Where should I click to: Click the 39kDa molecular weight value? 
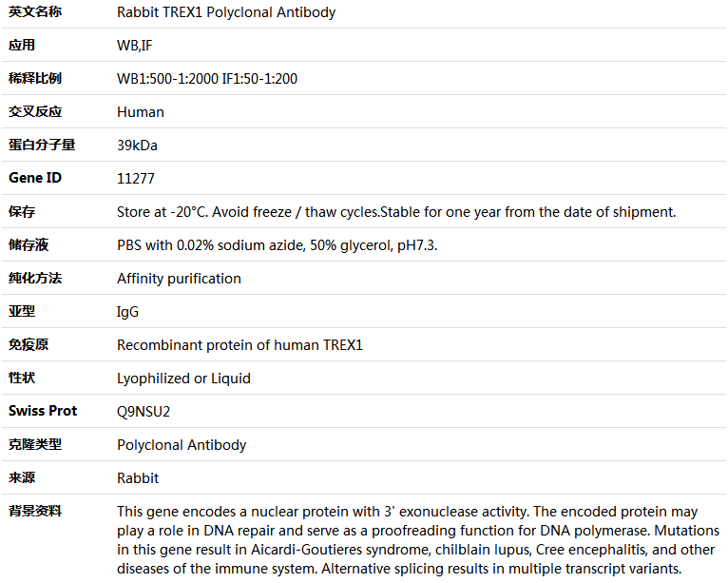pyautogui.click(x=137, y=146)
